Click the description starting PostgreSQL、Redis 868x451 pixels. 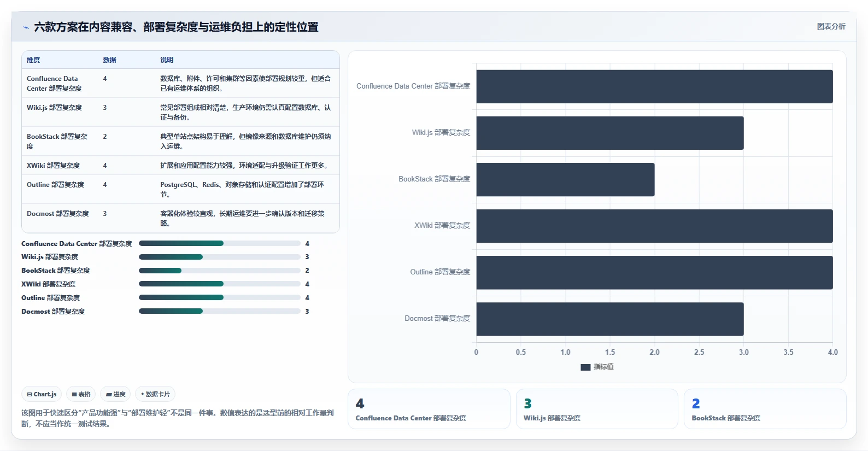(242, 190)
